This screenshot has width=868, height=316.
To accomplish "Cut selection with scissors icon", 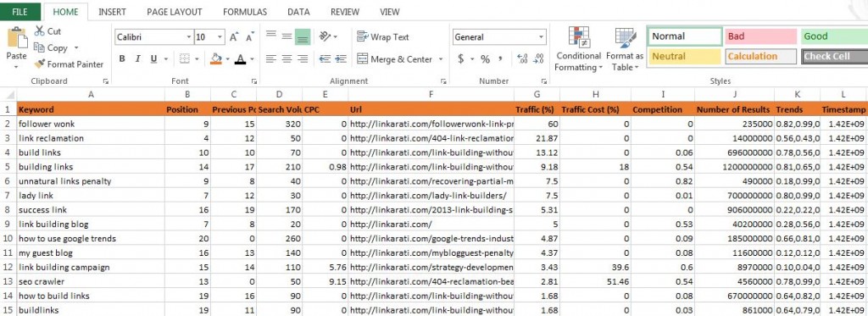I will [x=47, y=31].
